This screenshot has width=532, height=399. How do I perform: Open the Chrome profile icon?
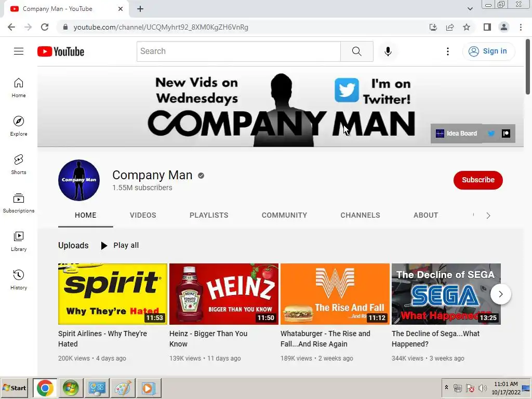[x=504, y=27]
